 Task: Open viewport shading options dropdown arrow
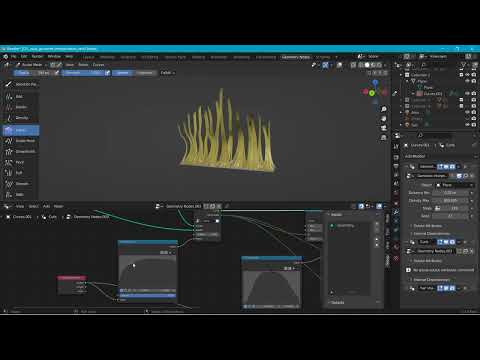tap(385, 65)
